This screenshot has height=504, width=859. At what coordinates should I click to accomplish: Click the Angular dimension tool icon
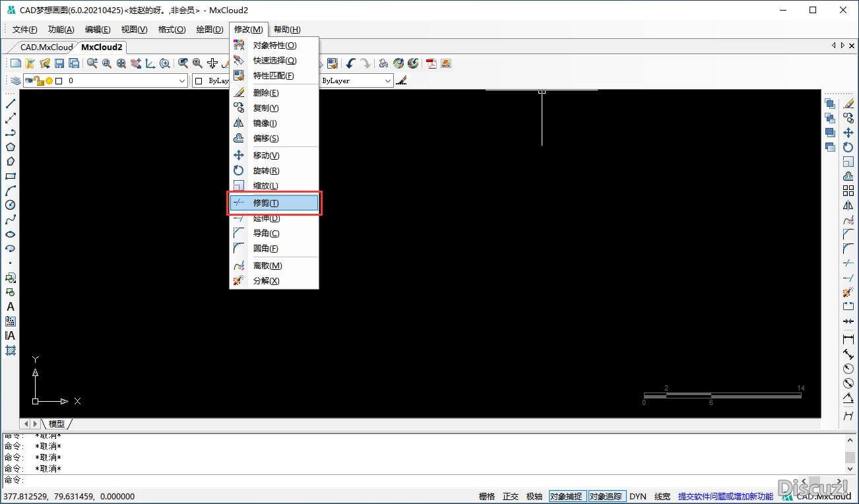pos(848,398)
